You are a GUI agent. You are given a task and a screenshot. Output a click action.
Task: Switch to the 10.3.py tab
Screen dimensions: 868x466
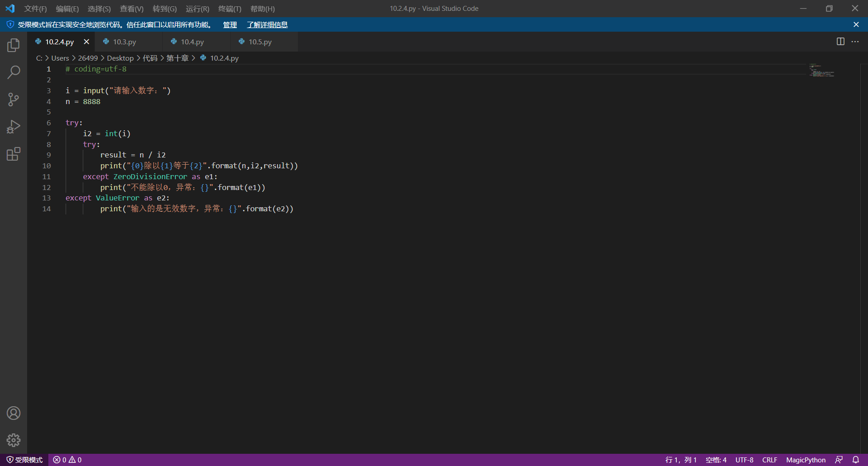pos(129,42)
